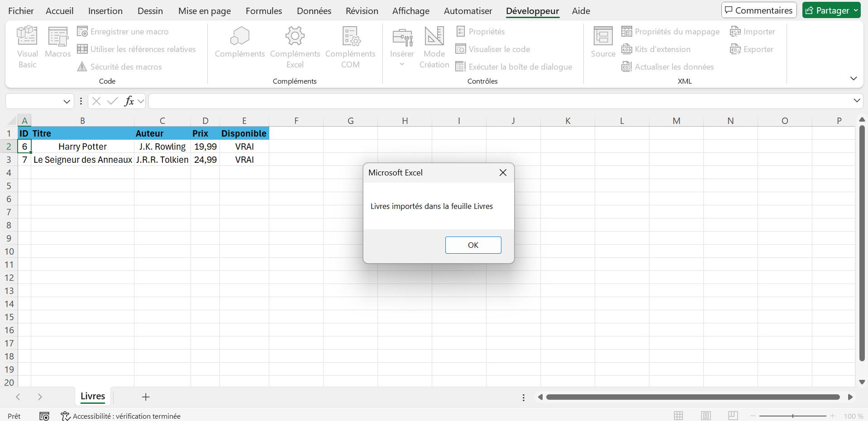Screen dimensions: 868x421
Task: Select the Livres sheet tab
Action: click(x=93, y=397)
